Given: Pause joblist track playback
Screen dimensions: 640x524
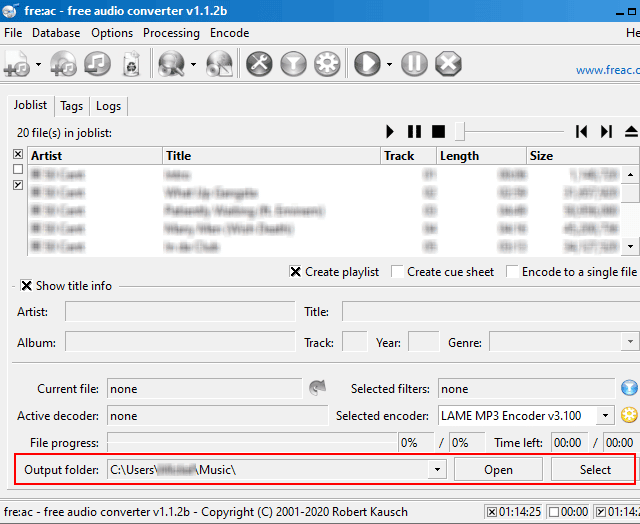Looking at the screenshot, I should pyautogui.click(x=414, y=132).
